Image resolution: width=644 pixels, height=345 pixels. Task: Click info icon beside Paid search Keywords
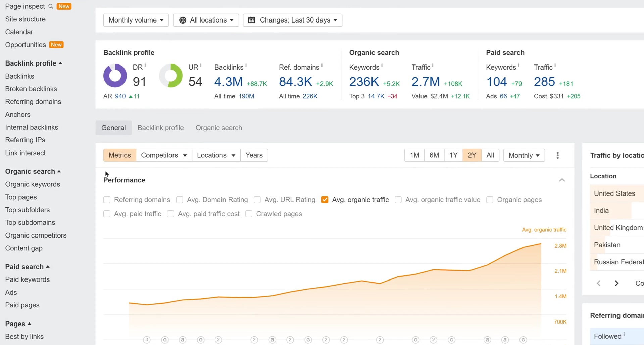(519, 65)
